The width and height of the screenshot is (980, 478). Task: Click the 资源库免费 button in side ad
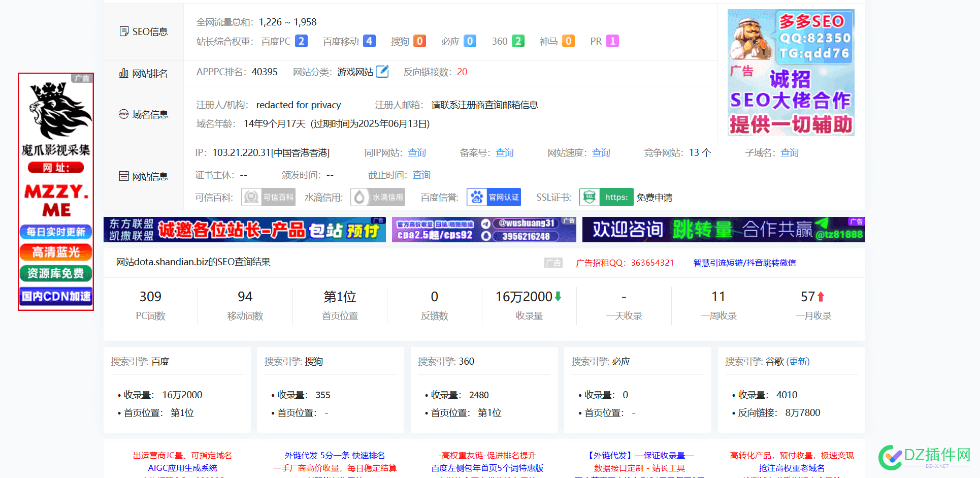coord(56,273)
